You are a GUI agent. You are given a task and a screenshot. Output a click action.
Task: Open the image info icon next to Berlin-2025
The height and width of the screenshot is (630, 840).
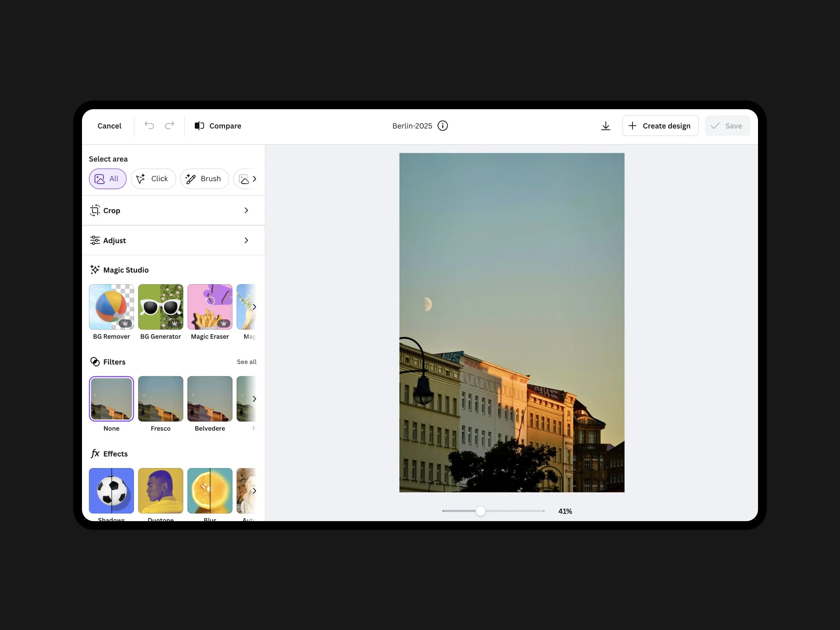(443, 126)
